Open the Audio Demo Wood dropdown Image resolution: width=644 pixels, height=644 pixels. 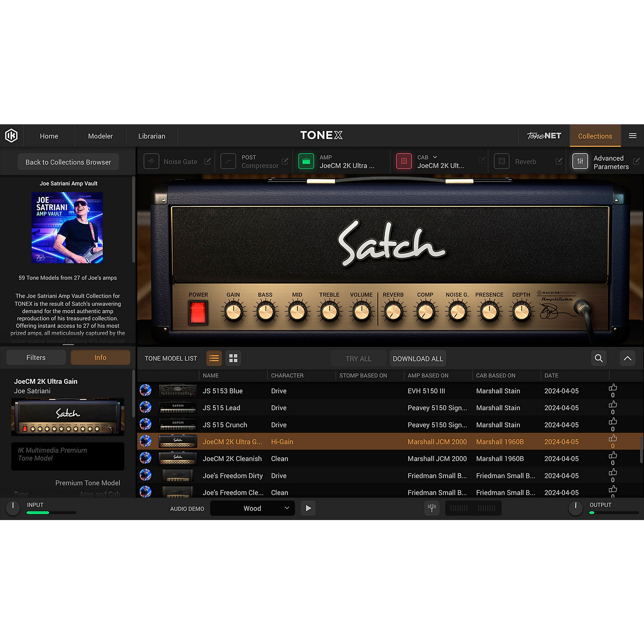(252, 508)
